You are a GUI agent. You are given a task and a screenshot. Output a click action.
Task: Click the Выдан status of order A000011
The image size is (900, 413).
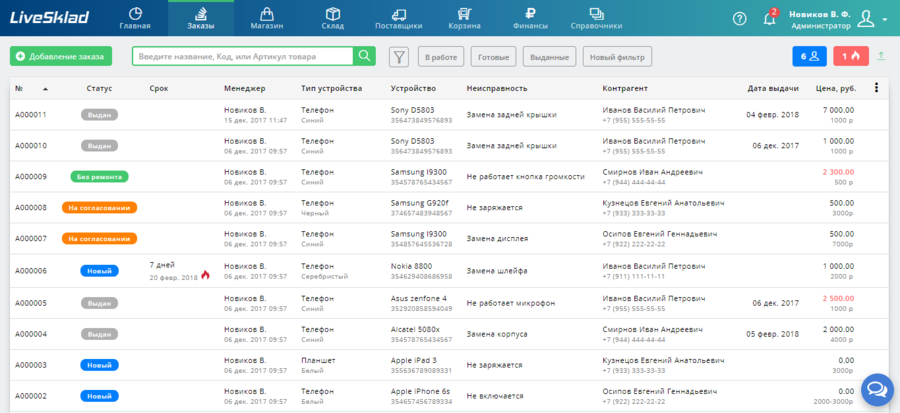[x=99, y=115]
